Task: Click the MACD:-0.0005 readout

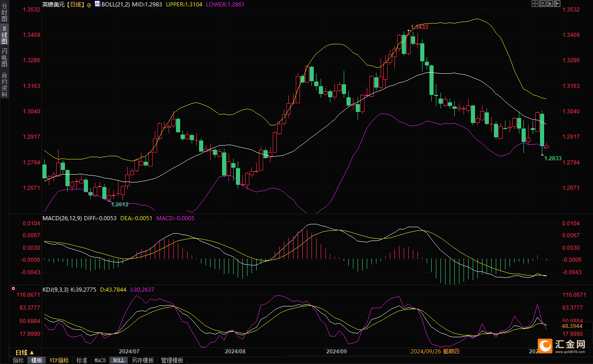Action: point(176,218)
